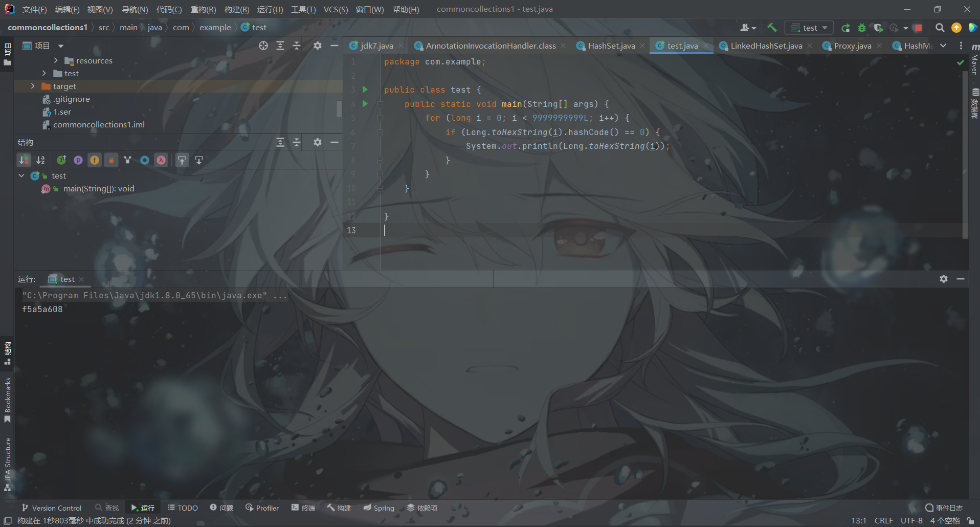Viewport: 980px width, 527px height.
Task: Toggle Show Fields orange f icon
Action: click(95, 160)
